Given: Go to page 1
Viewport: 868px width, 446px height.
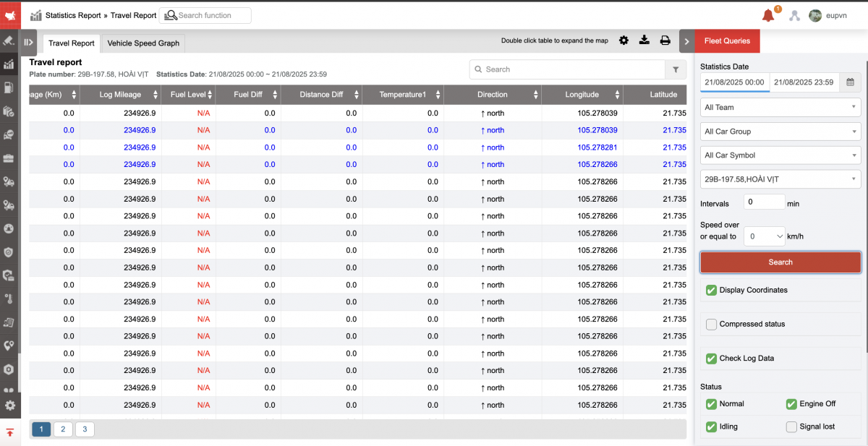Looking at the screenshot, I should pyautogui.click(x=41, y=429).
